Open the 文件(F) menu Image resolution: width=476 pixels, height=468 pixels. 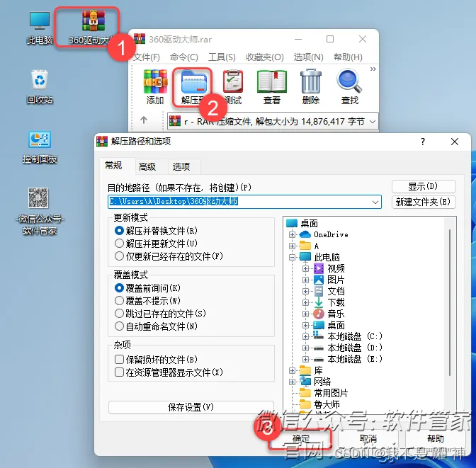pos(147,57)
